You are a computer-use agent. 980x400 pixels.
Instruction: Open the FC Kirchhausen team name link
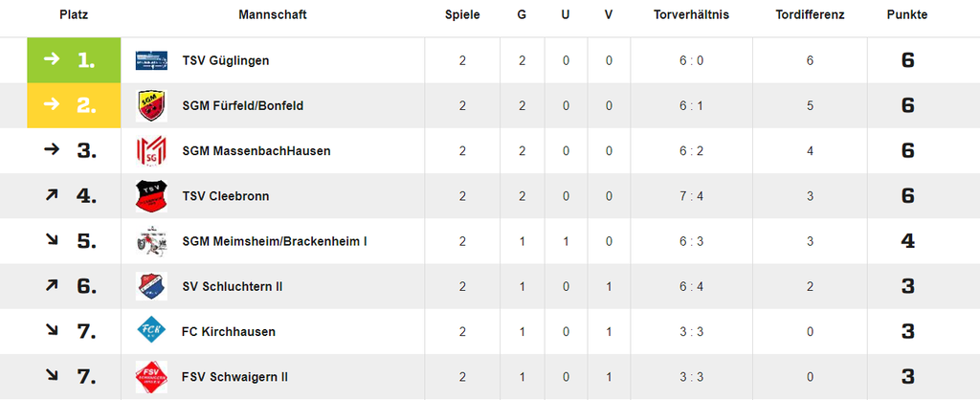tap(229, 332)
